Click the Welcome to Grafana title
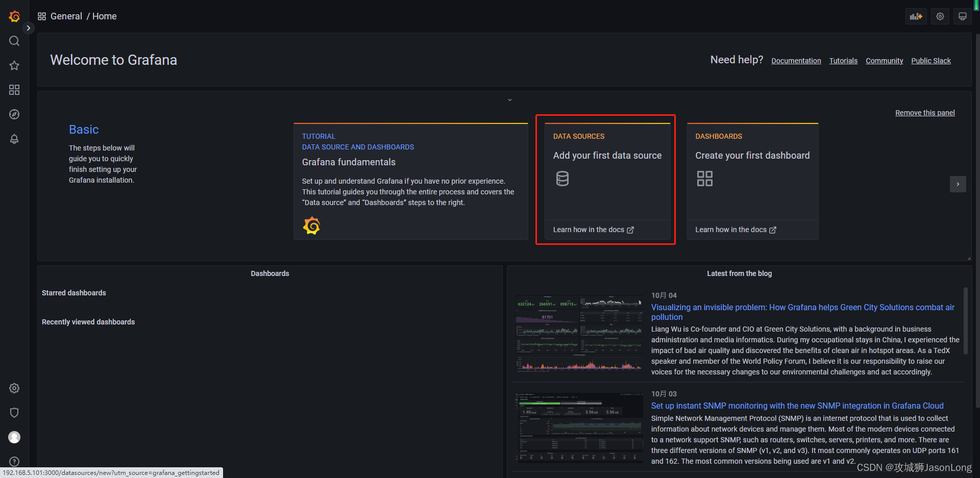 click(113, 60)
